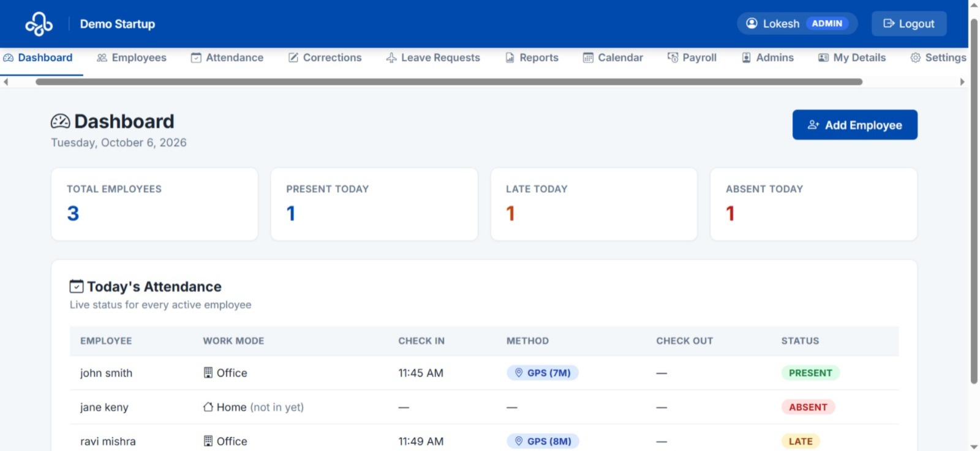This screenshot has width=980, height=451.
Task: Click the Total Employees card
Action: tap(154, 204)
